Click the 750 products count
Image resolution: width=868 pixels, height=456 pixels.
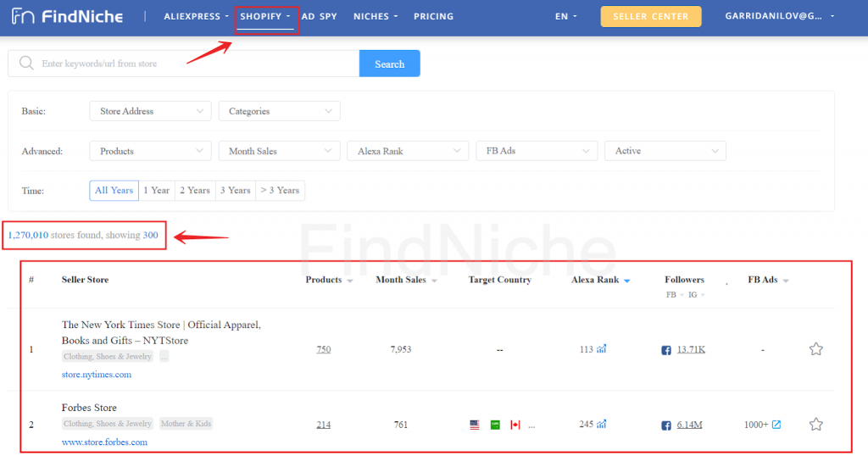click(323, 350)
